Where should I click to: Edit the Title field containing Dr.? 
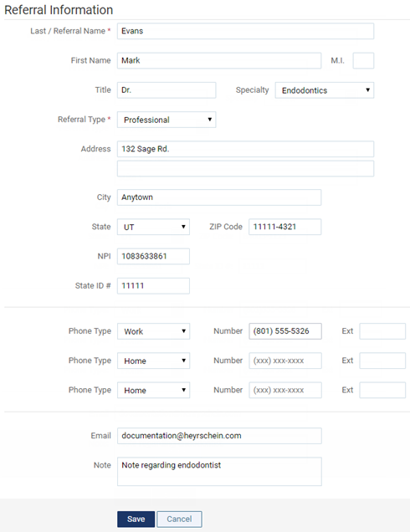tap(167, 90)
